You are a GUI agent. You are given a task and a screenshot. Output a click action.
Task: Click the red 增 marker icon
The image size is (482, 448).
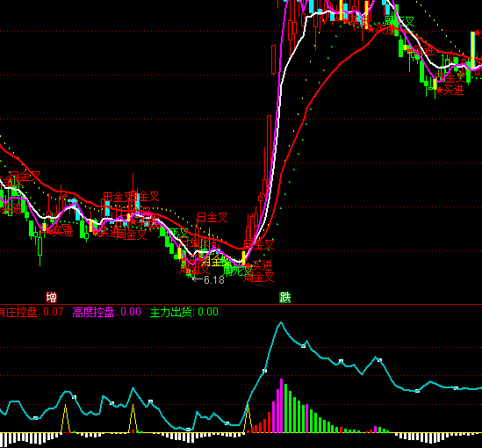pyautogui.click(x=51, y=297)
